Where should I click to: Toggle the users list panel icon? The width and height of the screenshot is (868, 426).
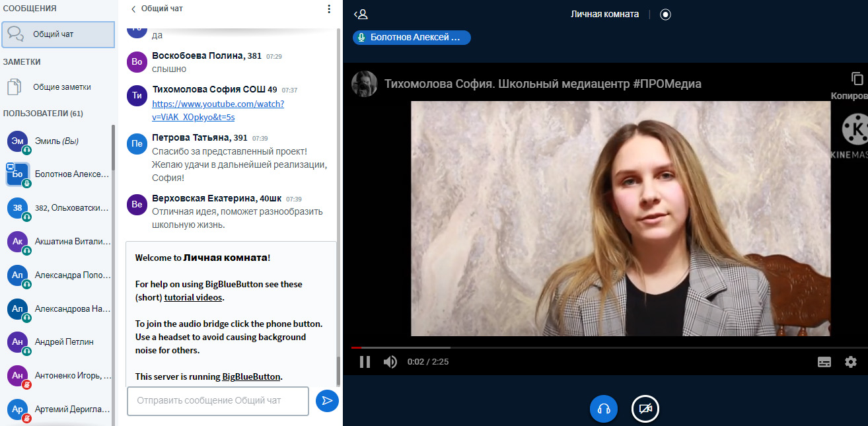361,14
